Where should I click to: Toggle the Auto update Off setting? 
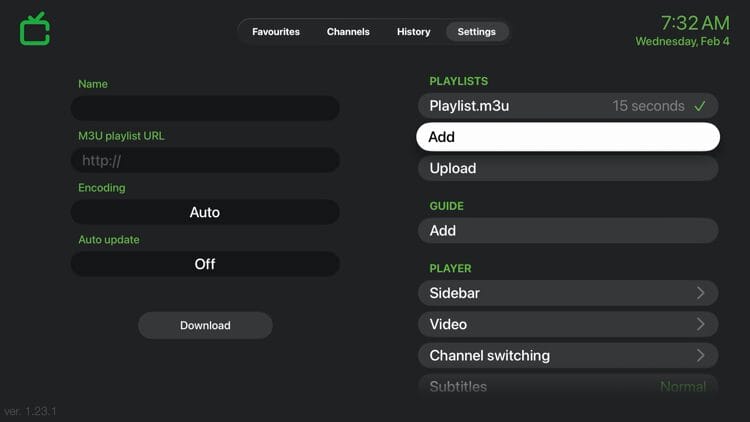pos(205,264)
